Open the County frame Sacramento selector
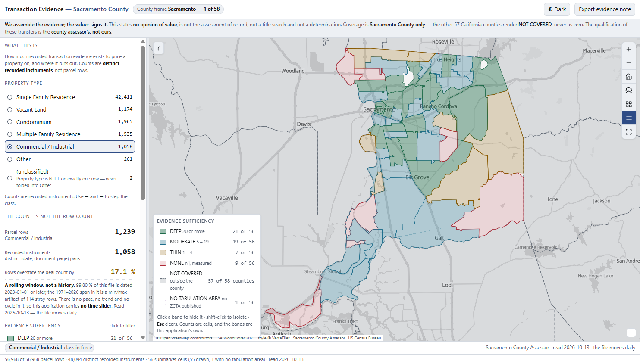This screenshot has height=364, width=640. 178,9
